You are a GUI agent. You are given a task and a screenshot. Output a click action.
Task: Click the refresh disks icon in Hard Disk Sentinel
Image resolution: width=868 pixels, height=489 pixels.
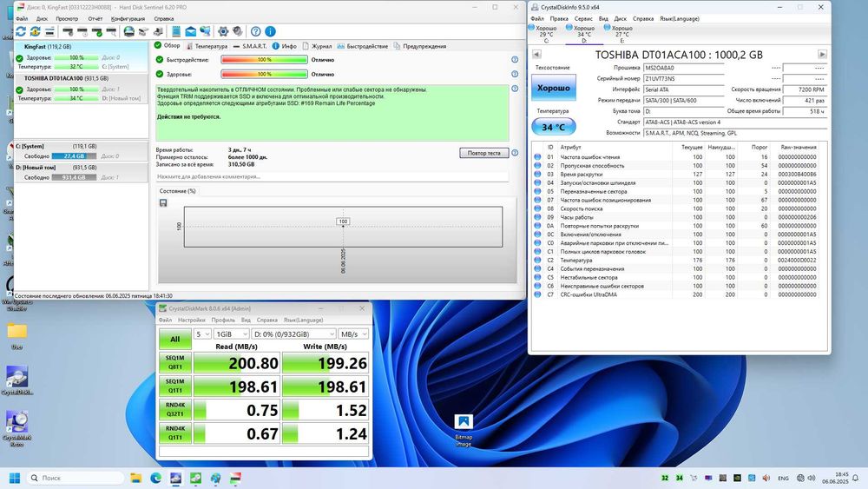coord(21,31)
